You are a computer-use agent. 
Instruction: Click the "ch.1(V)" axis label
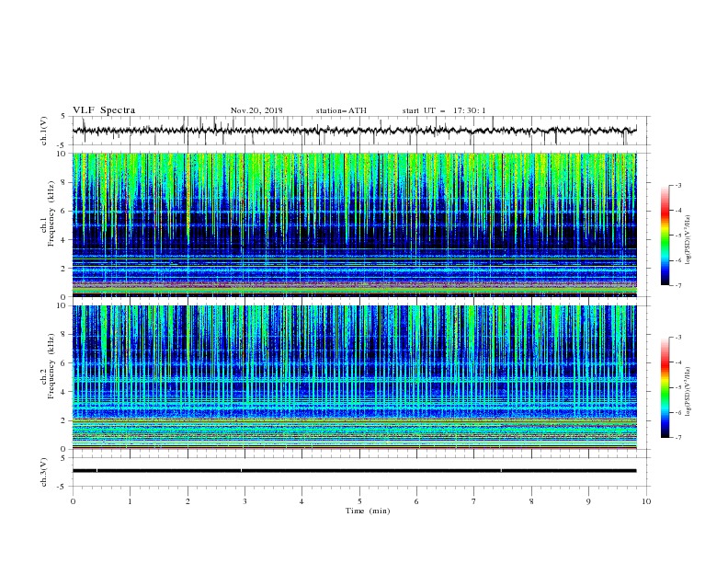point(44,131)
